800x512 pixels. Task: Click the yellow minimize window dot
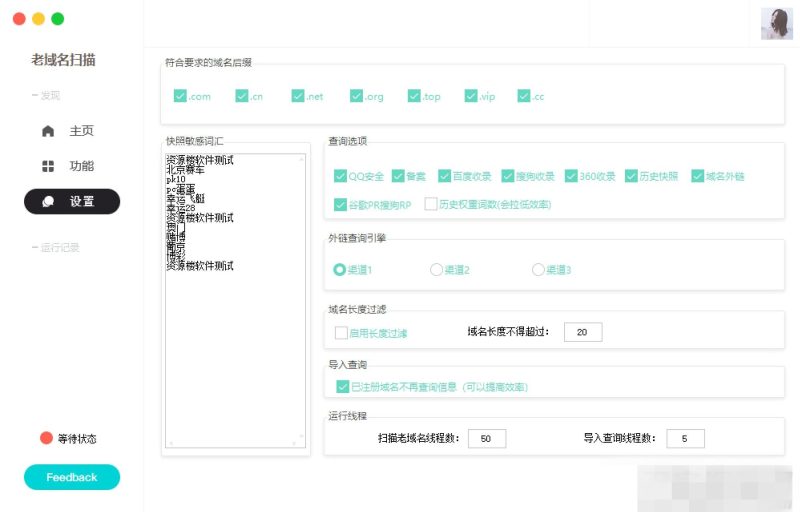click(39, 19)
